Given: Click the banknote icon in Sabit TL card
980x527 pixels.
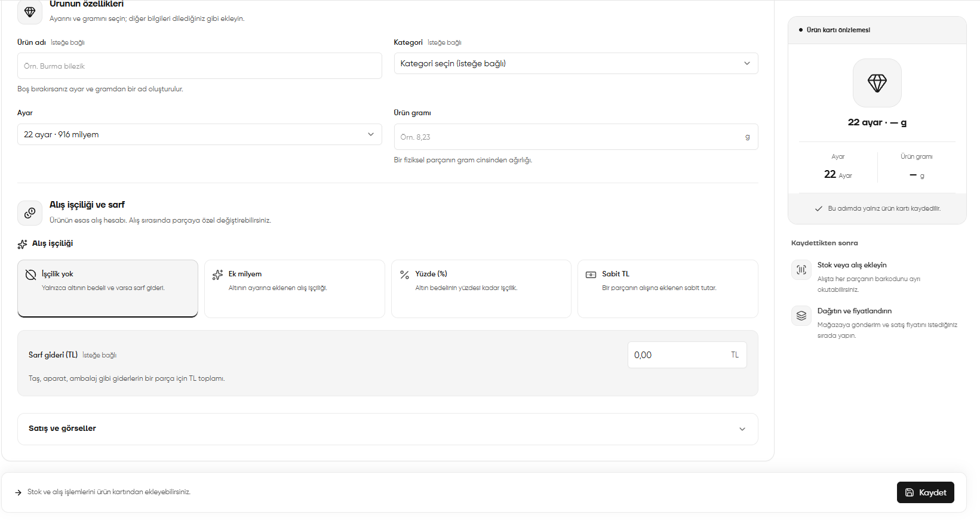Looking at the screenshot, I should (x=591, y=275).
